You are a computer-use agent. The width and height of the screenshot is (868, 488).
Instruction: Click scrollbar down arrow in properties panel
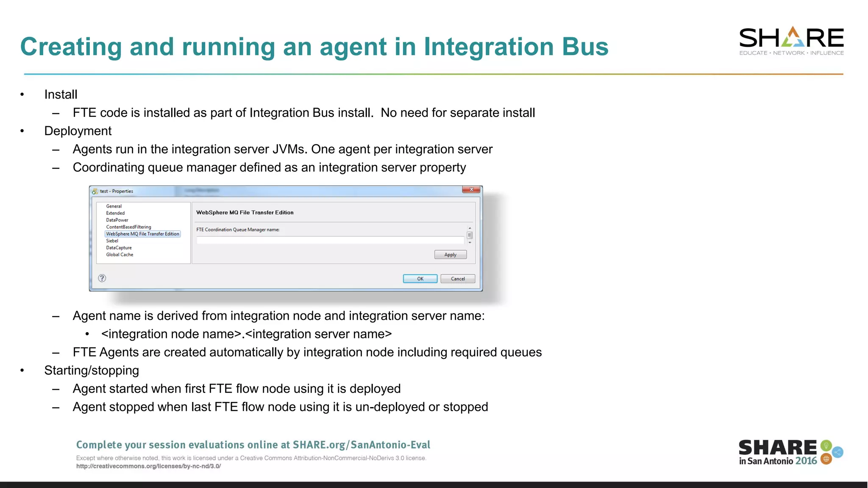click(470, 243)
